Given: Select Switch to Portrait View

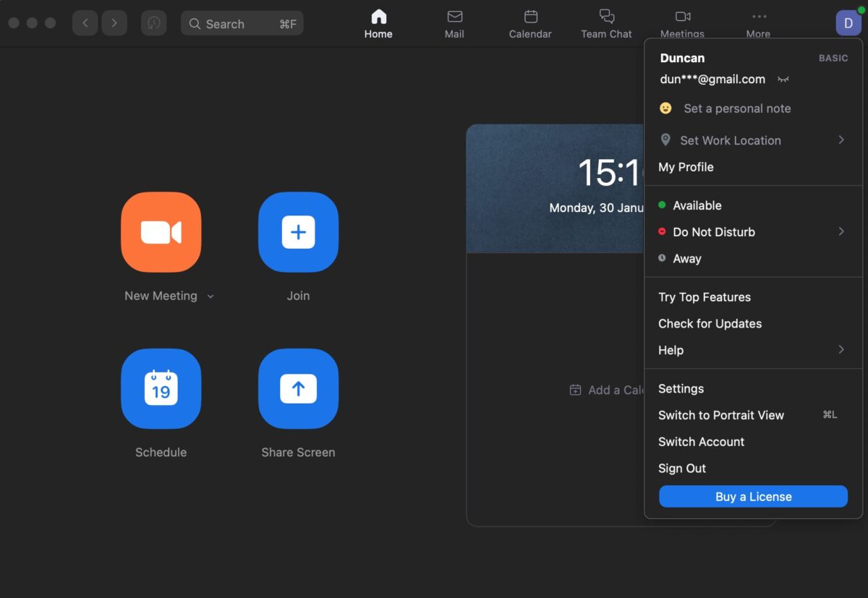Looking at the screenshot, I should click(x=721, y=415).
